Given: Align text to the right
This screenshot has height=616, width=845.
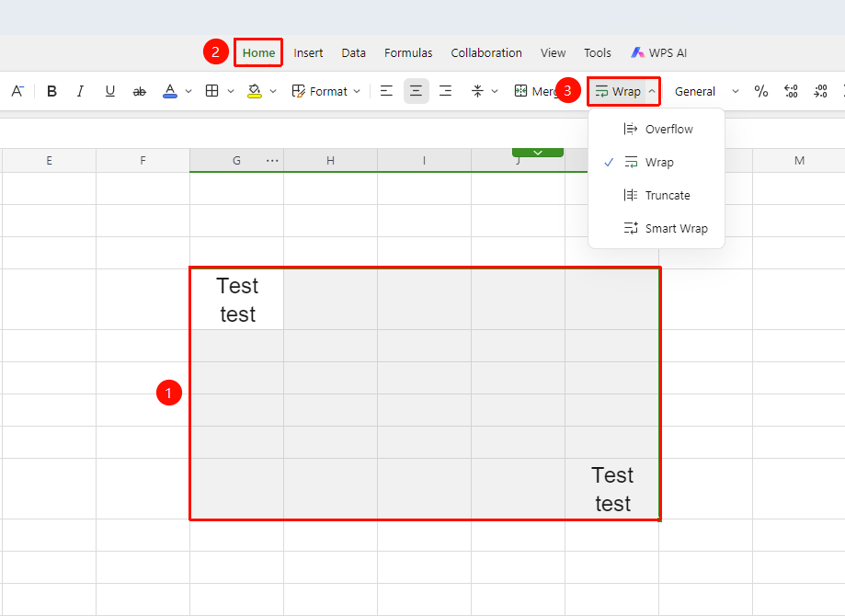Looking at the screenshot, I should (446, 91).
